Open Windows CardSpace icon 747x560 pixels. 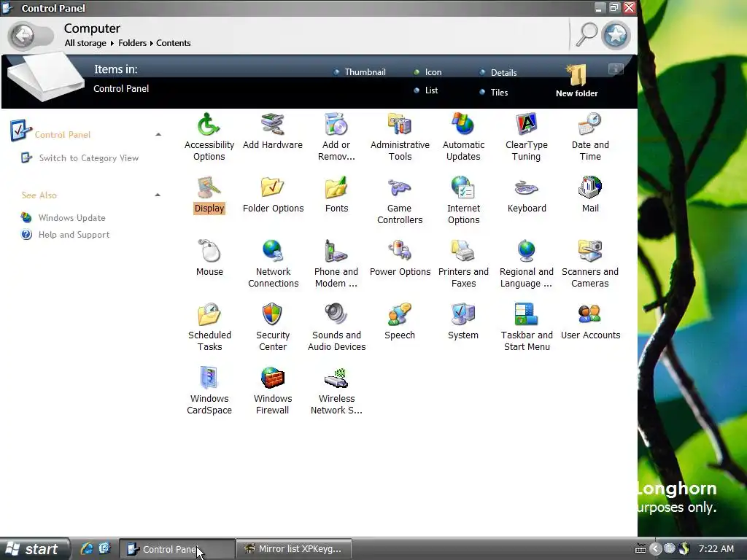[209, 378]
